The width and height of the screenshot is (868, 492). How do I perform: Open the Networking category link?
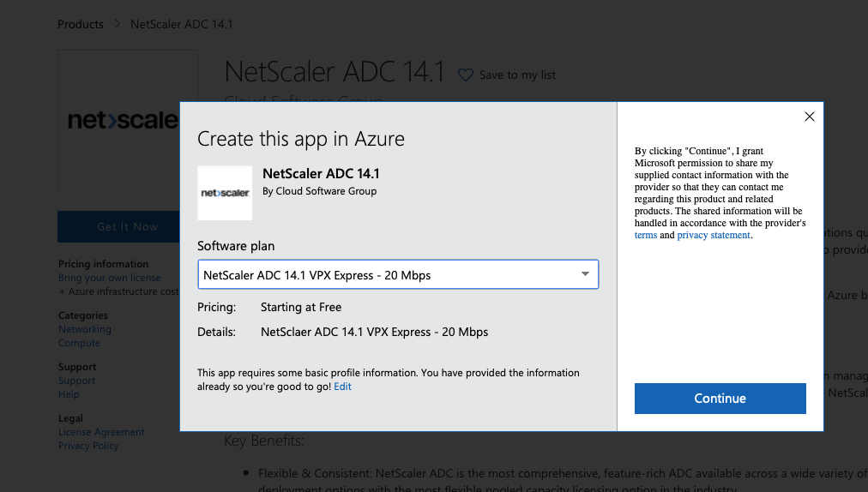pos(85,329)
